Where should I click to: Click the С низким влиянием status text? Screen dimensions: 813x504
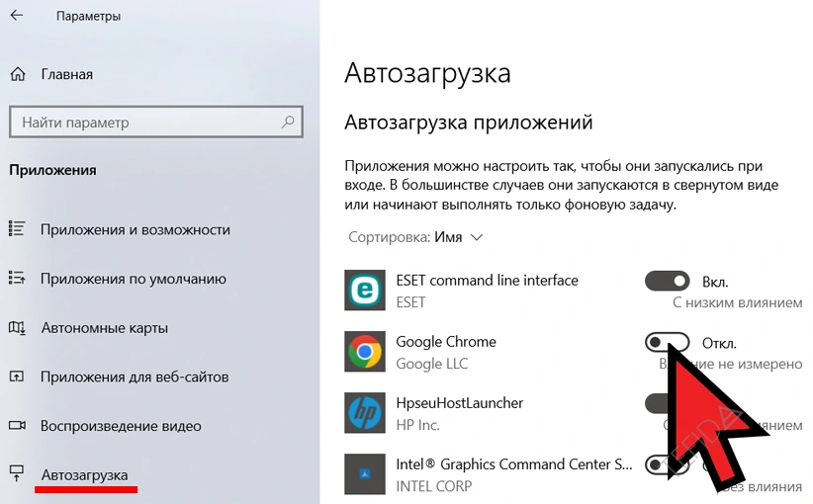click(x=737, y=302)
